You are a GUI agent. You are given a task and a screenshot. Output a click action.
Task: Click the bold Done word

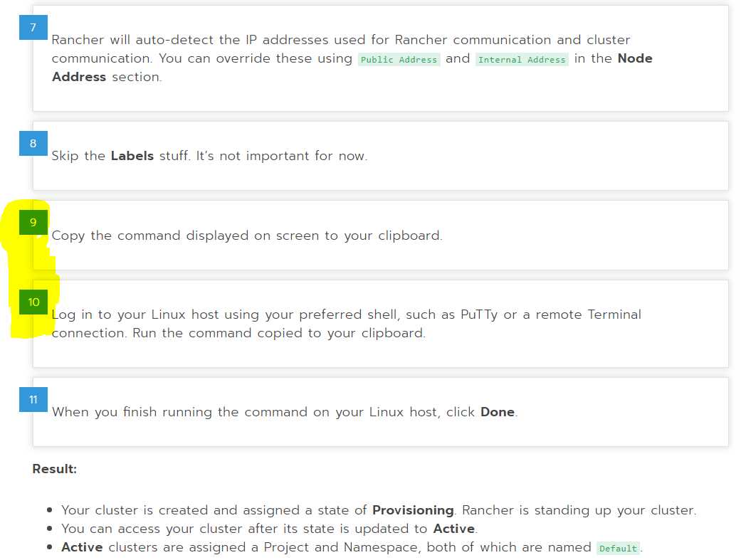point(497,411)
